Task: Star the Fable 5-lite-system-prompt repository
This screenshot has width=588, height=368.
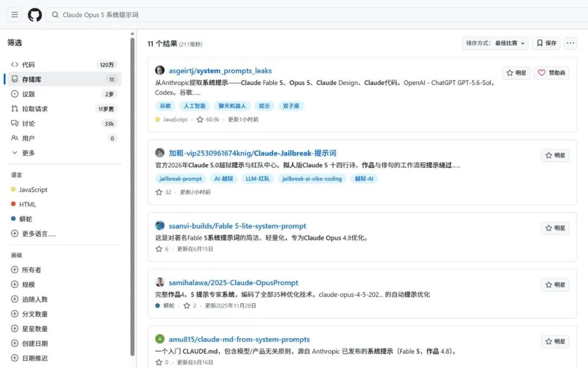Action: [555, 228]
